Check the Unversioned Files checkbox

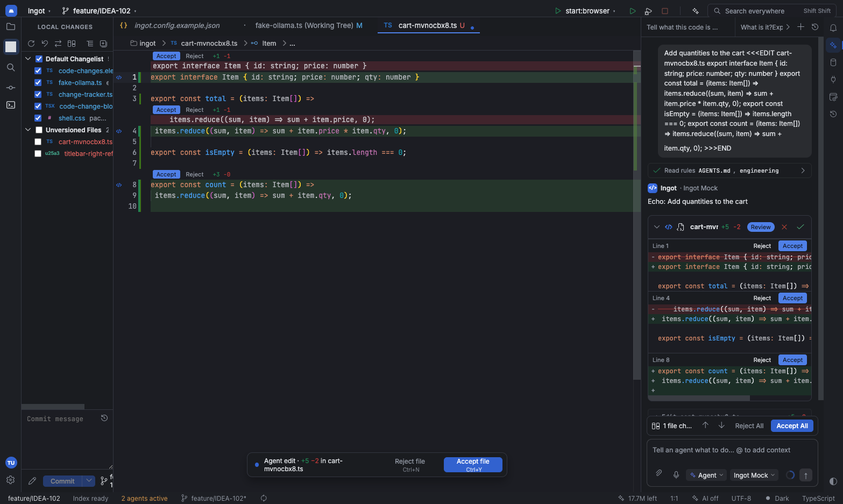click(39, 130)
